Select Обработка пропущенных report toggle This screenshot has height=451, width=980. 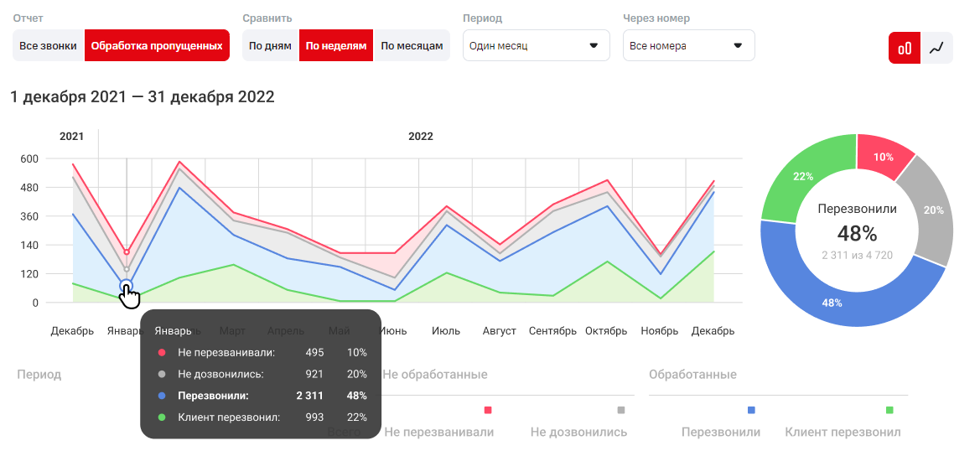[x=157, y=46]
